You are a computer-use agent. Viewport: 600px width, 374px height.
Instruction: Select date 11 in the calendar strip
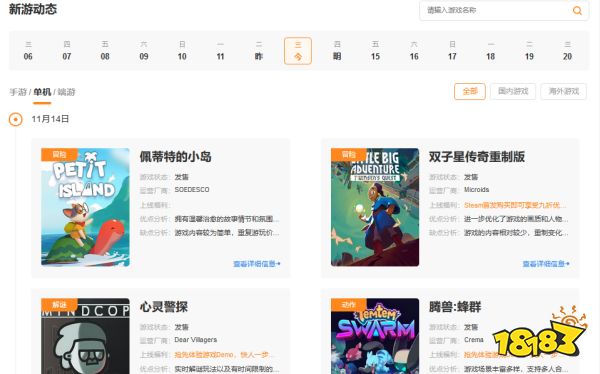tap(220, 51)
